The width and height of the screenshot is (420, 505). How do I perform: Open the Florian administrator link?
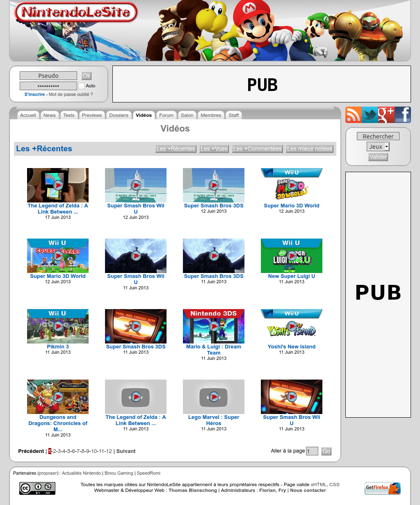pyautogui.click(x=267, y=490)
